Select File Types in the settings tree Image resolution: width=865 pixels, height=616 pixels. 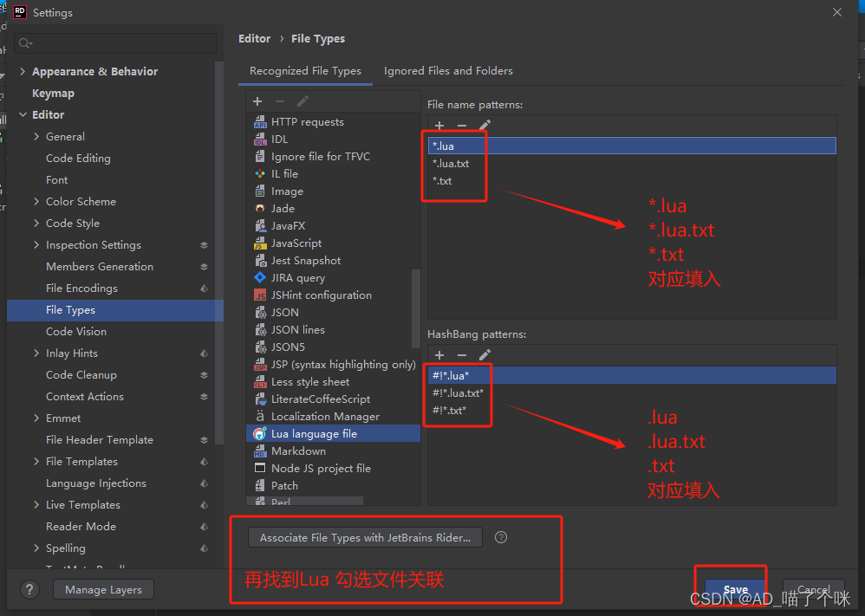(x=114, y=310)
